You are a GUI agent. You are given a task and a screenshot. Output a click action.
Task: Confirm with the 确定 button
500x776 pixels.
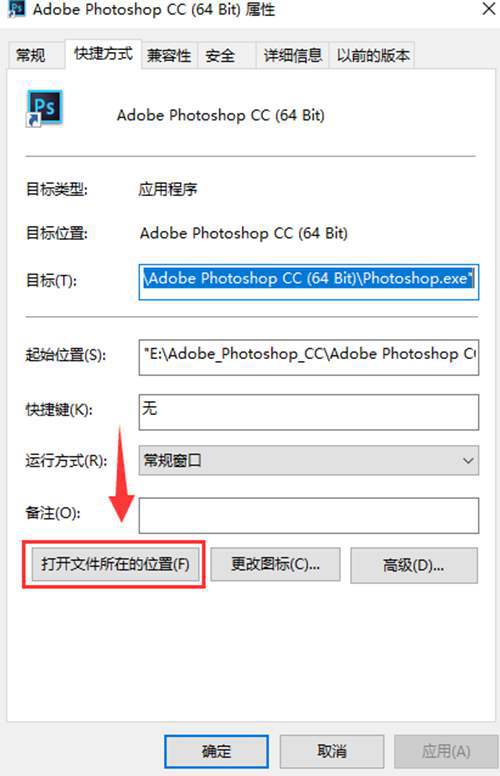point(216,751)
